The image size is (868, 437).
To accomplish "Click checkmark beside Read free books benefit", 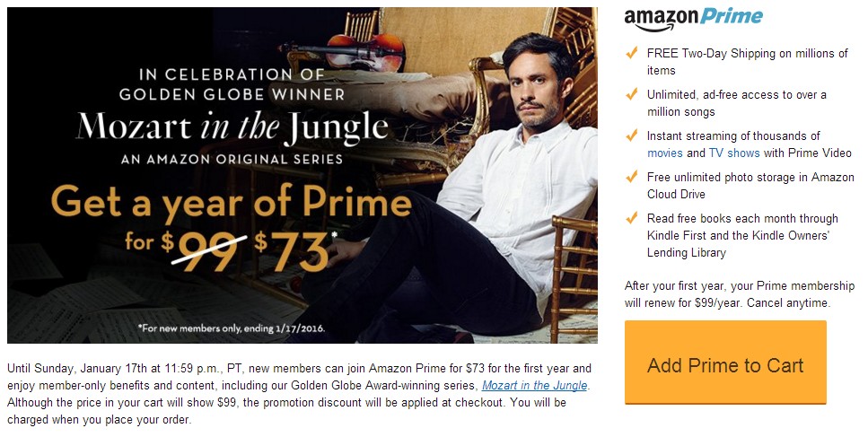I will (632, 218).
